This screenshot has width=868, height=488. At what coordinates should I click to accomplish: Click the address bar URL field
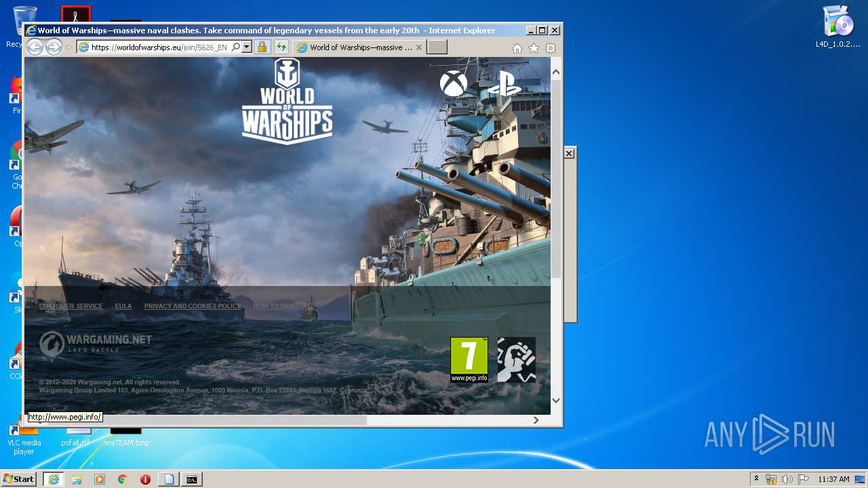pyautogui.click(x=159, y=47)
